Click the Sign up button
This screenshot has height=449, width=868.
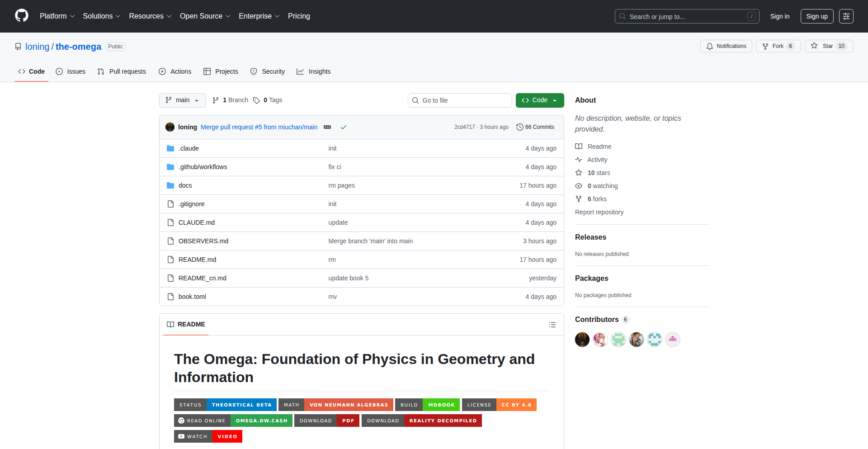(817, 16)
